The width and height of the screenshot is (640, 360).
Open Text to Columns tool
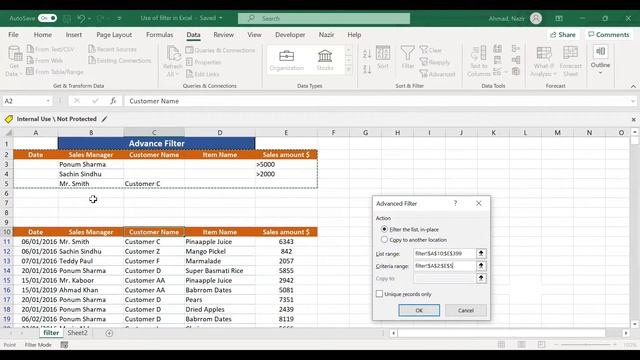478,60
